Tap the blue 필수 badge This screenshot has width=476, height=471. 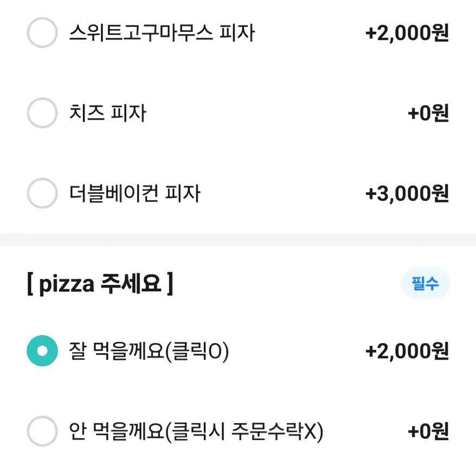click(x=425, y=283)
